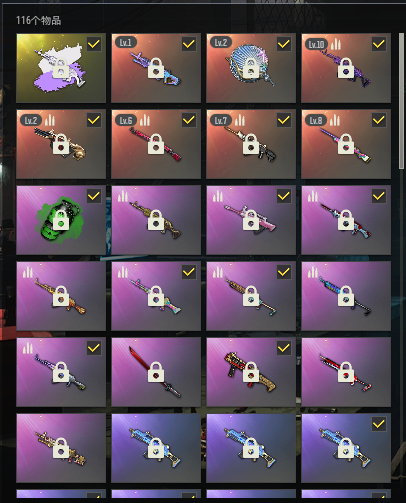Uncheck the Lv.1 blue rifle checkbox
Screen dimensions: 406x503
189,44
